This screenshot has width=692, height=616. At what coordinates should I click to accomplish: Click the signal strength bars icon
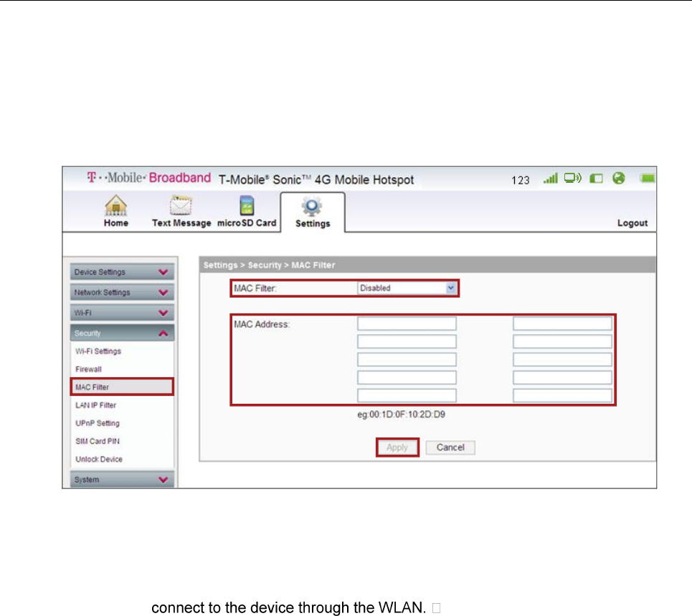pos(550,179)
